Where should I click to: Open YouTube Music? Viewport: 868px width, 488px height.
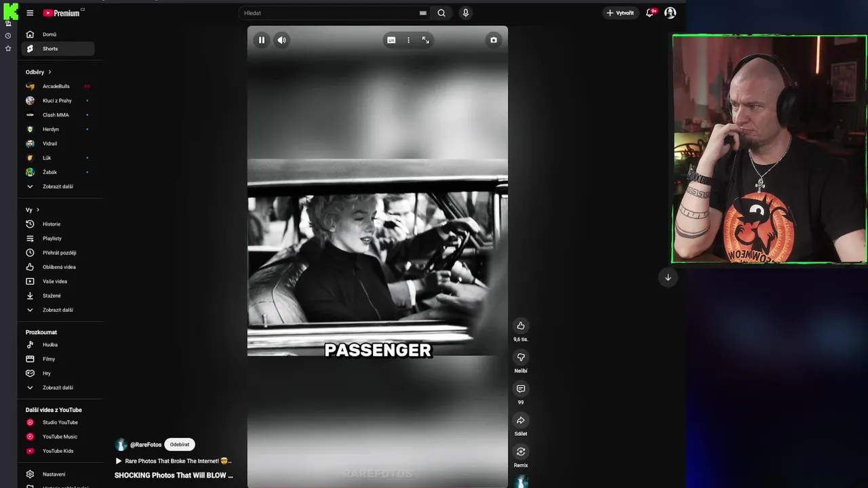58,436
